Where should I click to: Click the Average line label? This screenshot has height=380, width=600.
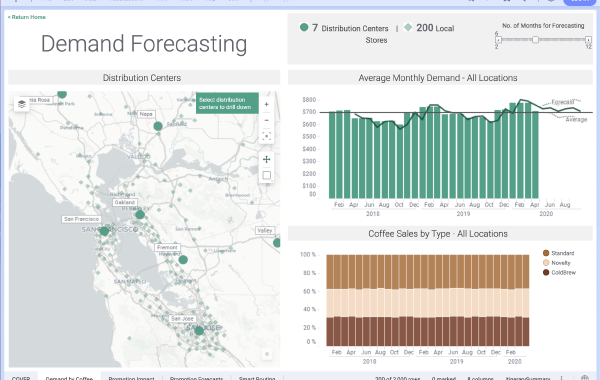point(576,120)
